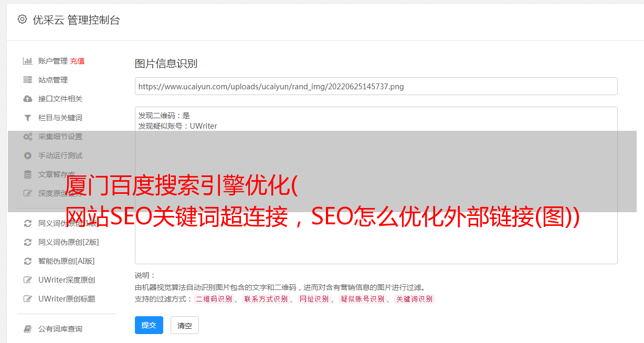The image size is (644, 343).
Task: Submit with the blue 提交 button
Action: (x=149, y=325)
